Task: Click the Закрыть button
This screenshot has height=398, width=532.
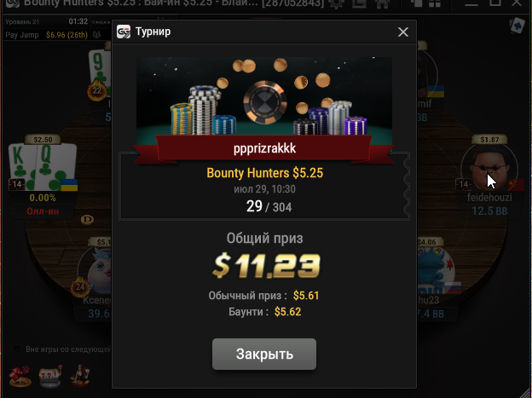Action: click(264, 354)
